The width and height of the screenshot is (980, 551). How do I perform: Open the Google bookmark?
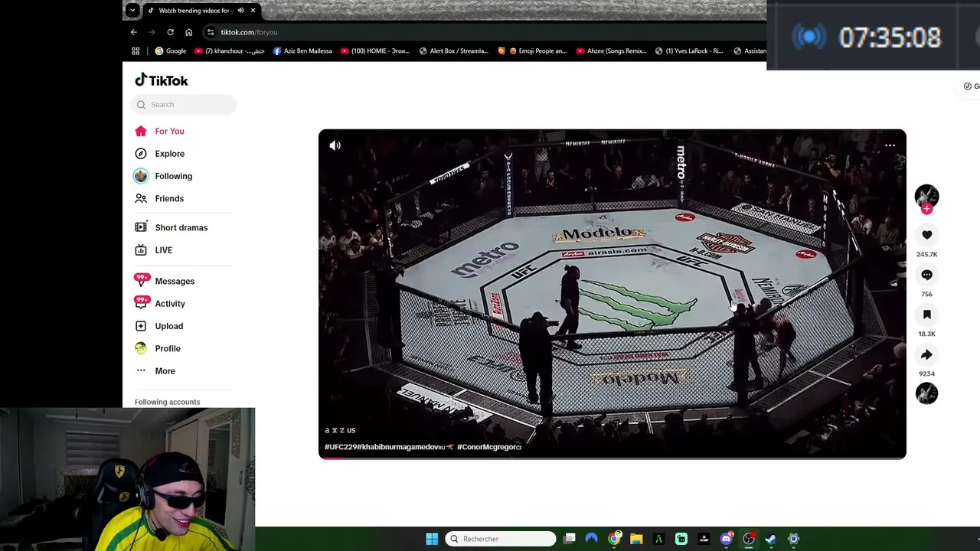click(170, 51)
